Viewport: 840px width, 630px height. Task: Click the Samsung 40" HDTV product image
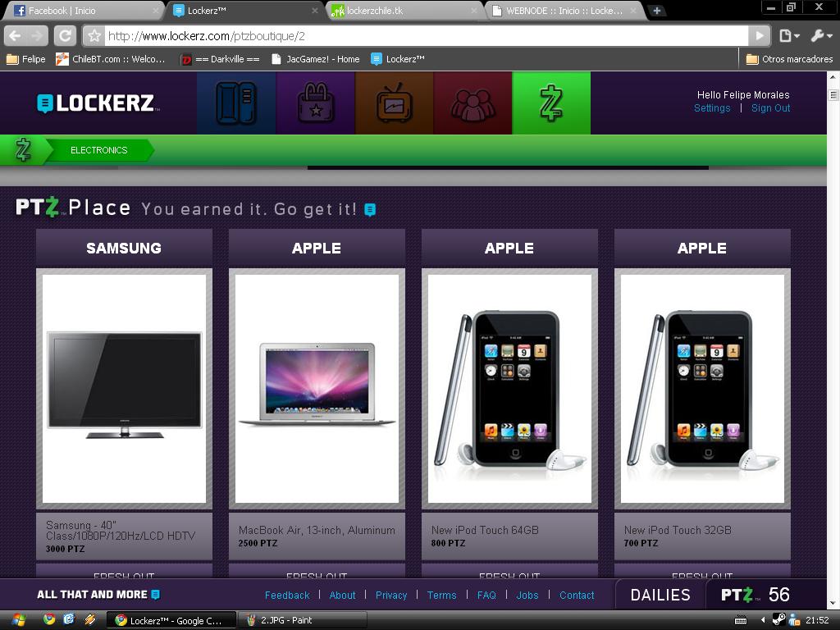pos(124,387)
